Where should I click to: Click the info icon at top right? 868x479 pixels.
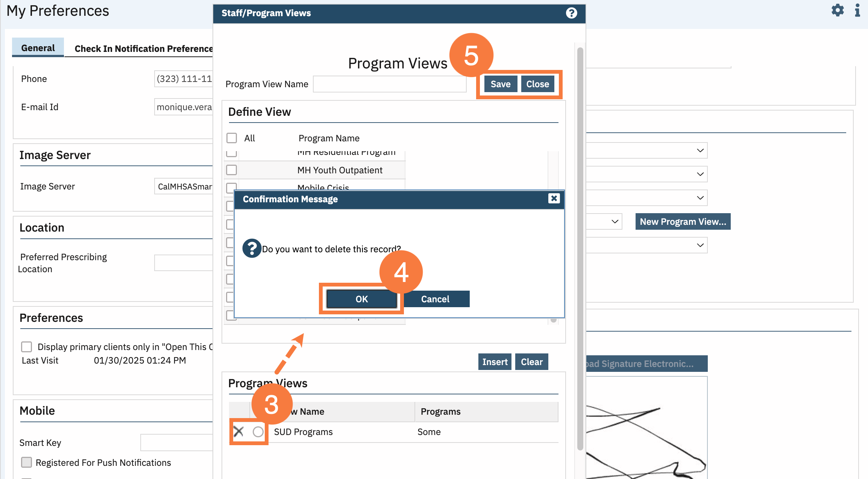[x=857, y=10]
